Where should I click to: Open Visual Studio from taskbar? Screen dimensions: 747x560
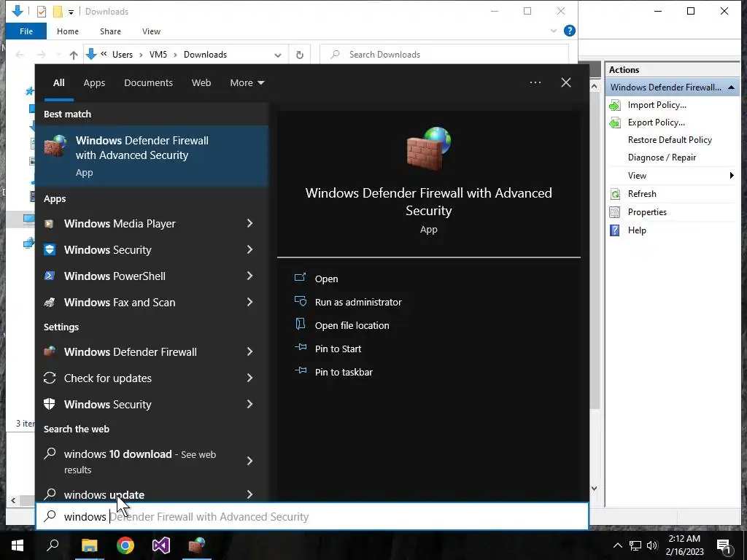(x=161, y=545)
